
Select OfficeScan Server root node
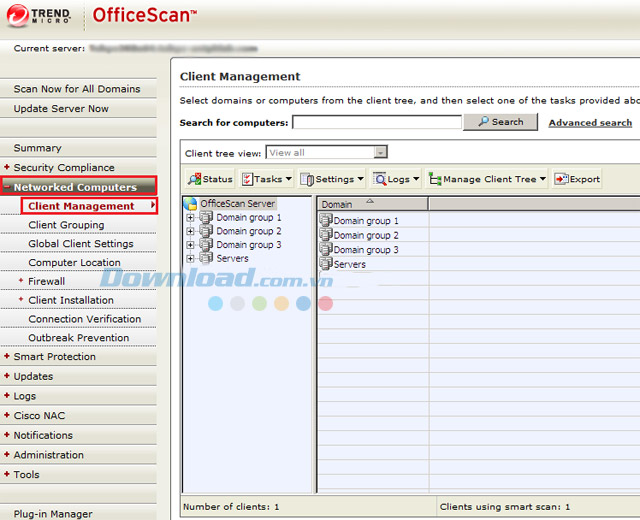pyautogui.click(x=238, y=203)
